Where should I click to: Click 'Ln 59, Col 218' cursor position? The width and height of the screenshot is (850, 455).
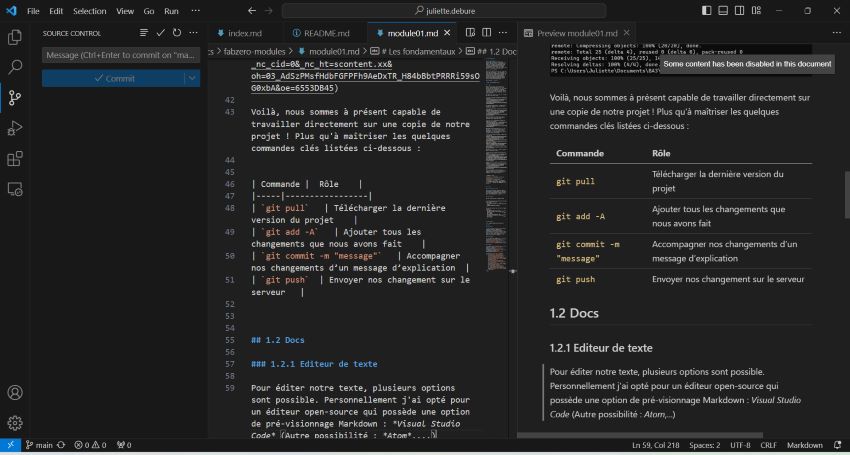coord(655,445)
